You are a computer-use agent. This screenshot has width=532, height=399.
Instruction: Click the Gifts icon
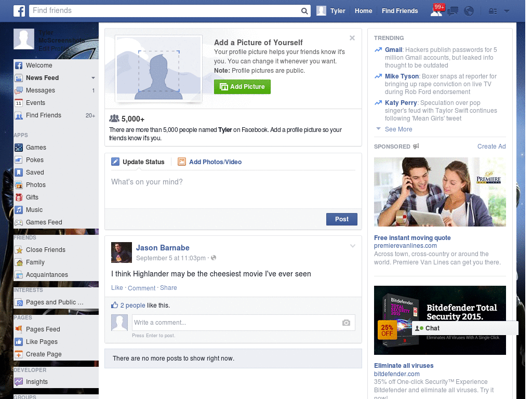coord(19,197)
